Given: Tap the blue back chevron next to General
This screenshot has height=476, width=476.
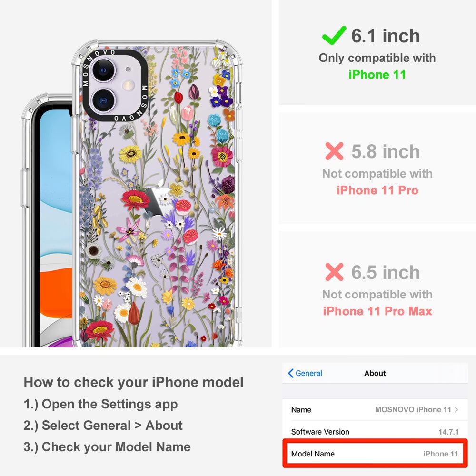Looking at the screenshot, I should click(x=290, y=373).
